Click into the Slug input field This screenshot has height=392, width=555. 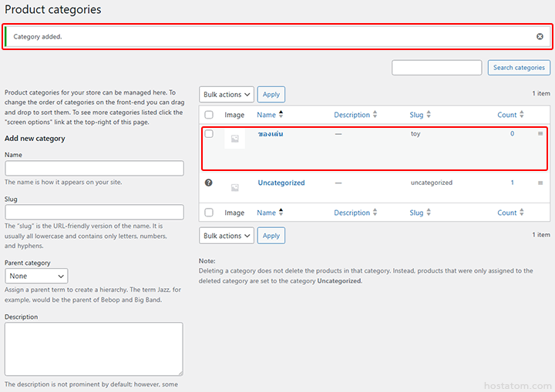coord(94,212)
